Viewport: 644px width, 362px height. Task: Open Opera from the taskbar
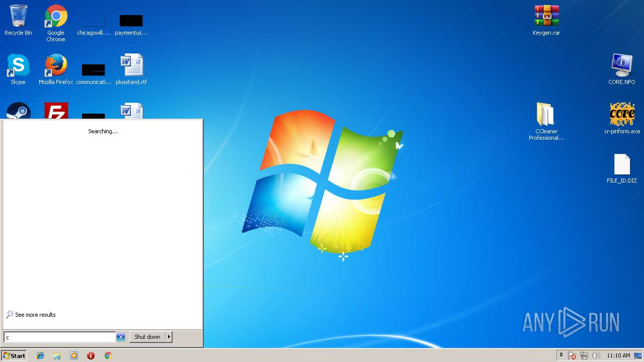click(x=91, y=355)
